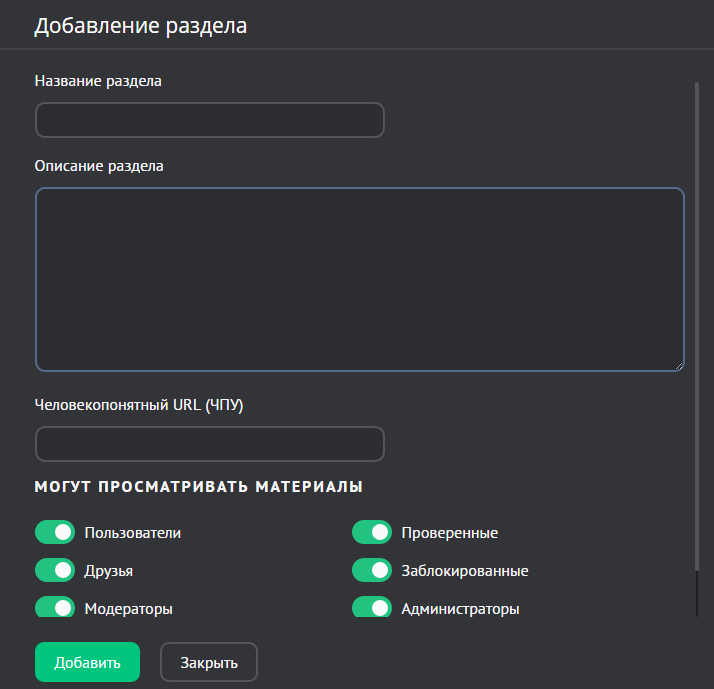Click the vertical scrollbar of the form

click(696, 330)
